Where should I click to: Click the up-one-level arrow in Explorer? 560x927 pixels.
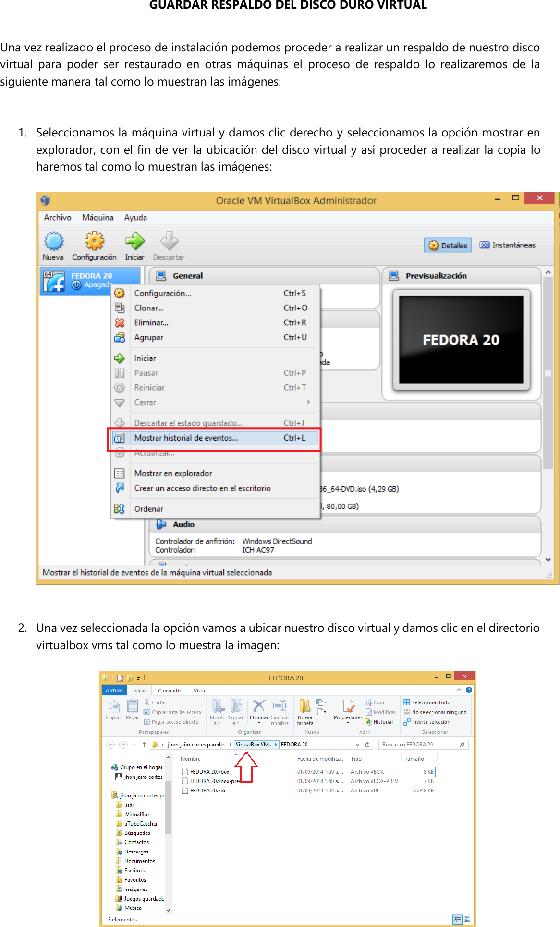coord(144,745)
